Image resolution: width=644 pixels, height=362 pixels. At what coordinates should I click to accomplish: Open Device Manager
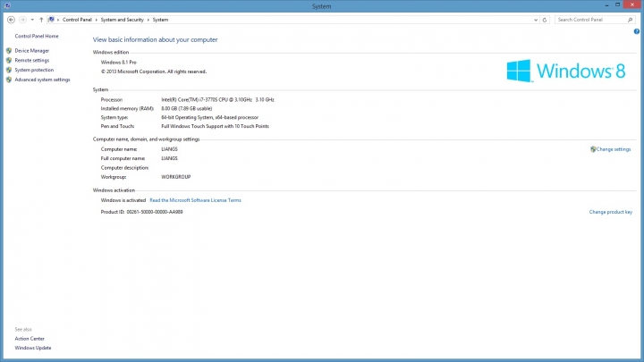pos(32,50)
